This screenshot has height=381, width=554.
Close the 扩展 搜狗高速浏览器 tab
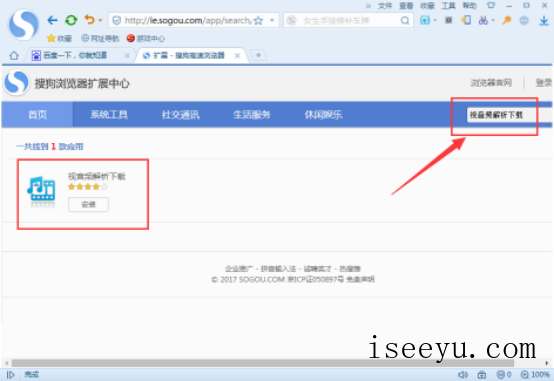pos(237,55)
